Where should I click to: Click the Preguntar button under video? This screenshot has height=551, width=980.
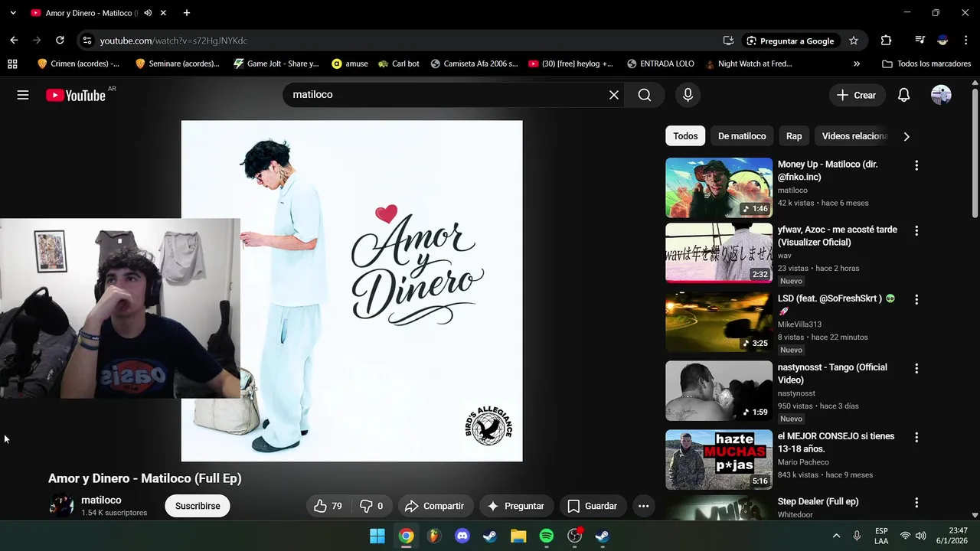[x=516, y=506]
